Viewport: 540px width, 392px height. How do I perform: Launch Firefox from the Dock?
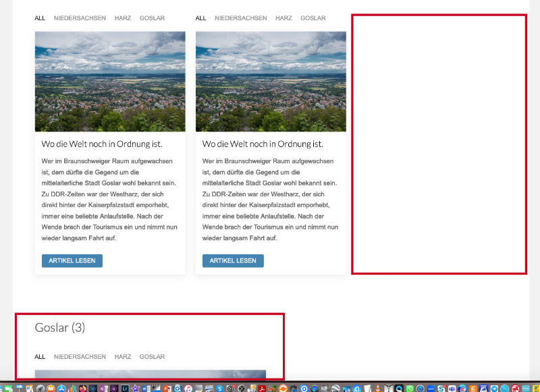click(82, 389)
